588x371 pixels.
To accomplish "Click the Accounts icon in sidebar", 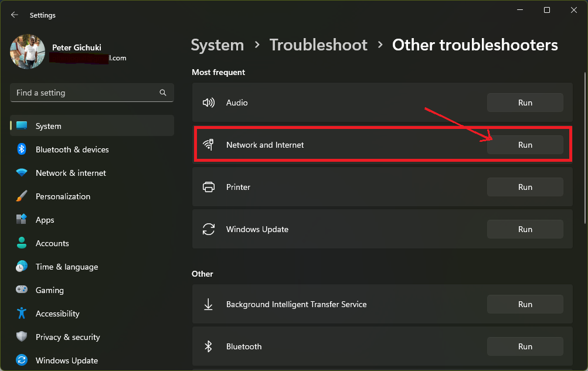I will coord(21,243).
